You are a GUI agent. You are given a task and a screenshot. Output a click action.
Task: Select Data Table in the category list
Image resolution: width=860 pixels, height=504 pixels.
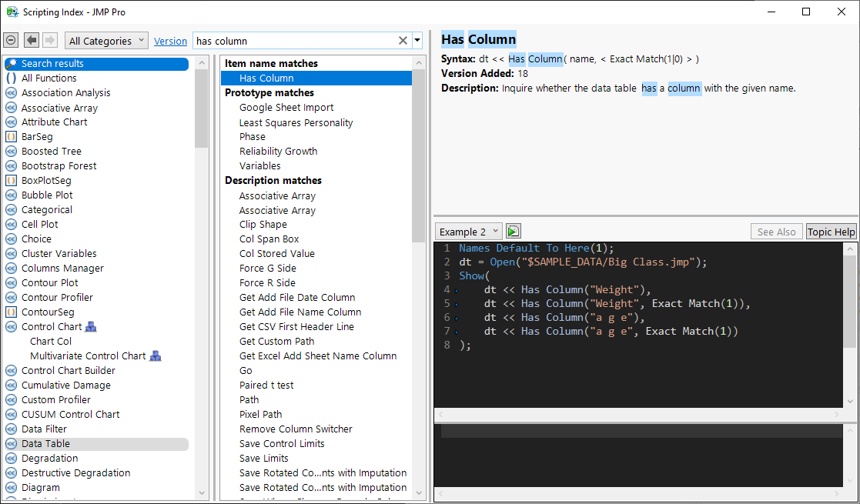coord(45,444)
